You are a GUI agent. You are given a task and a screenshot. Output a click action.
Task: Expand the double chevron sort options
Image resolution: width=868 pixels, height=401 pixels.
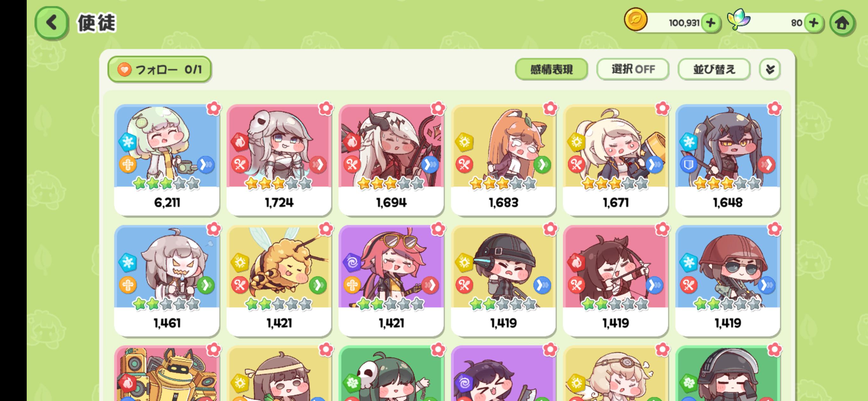coord(770,69)
